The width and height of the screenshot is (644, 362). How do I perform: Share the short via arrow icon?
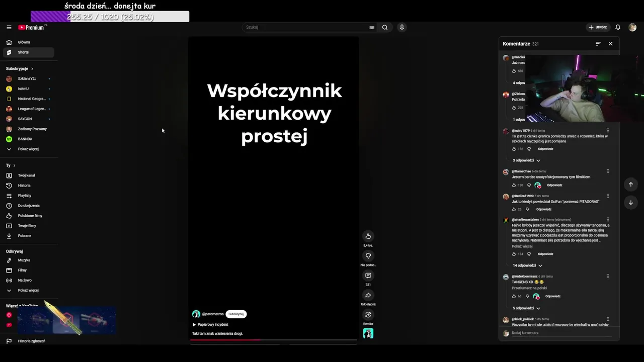coord(368,295)
